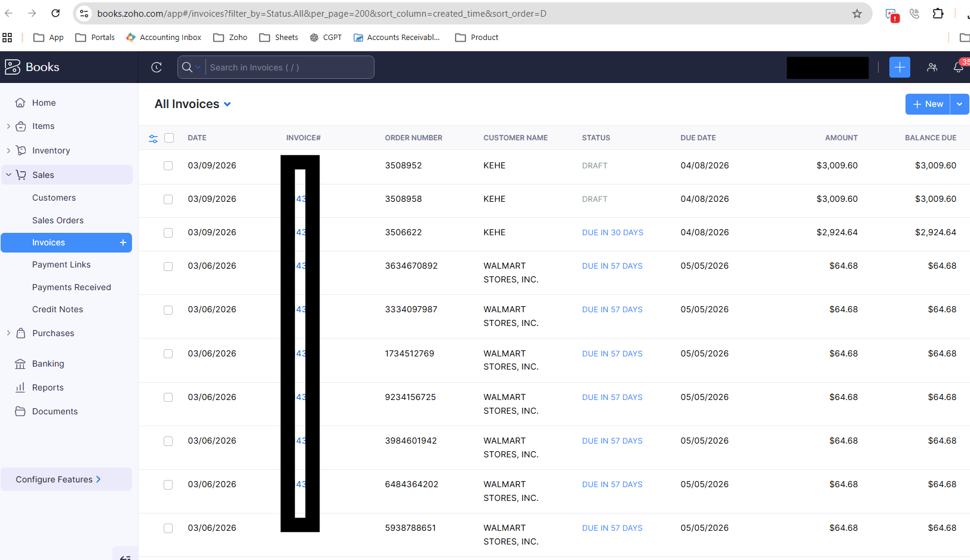Open the referrals people icon
This screenshot has width=970, height=560.
pyautogui.click(x=932, y=67)
